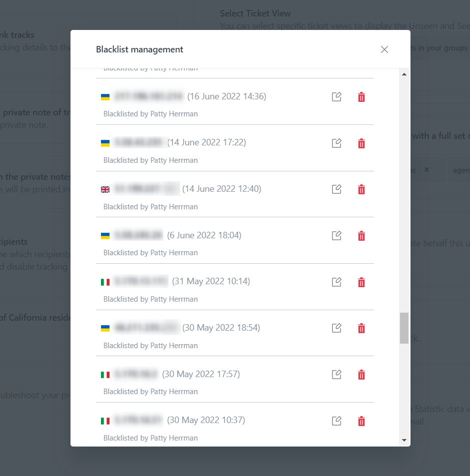Close the Blacklist management dialog
This screenshot has height=476, width=470.
[384, 49]
